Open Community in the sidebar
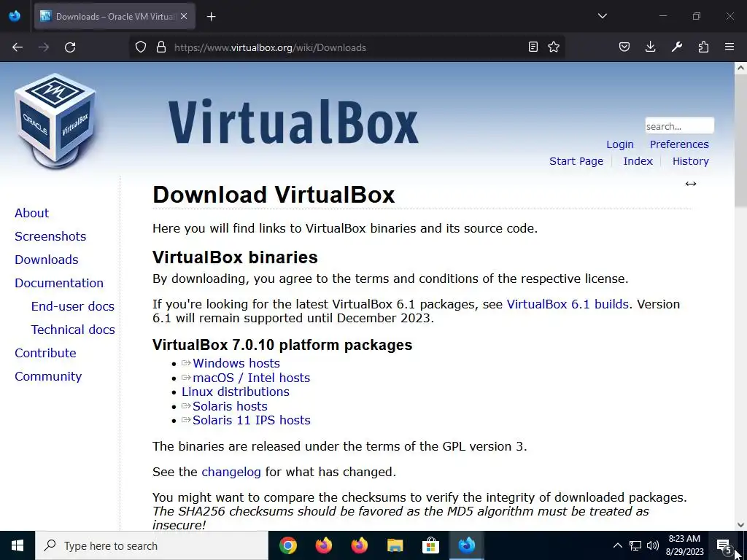The image size is (747, 560). pos(48,376)
